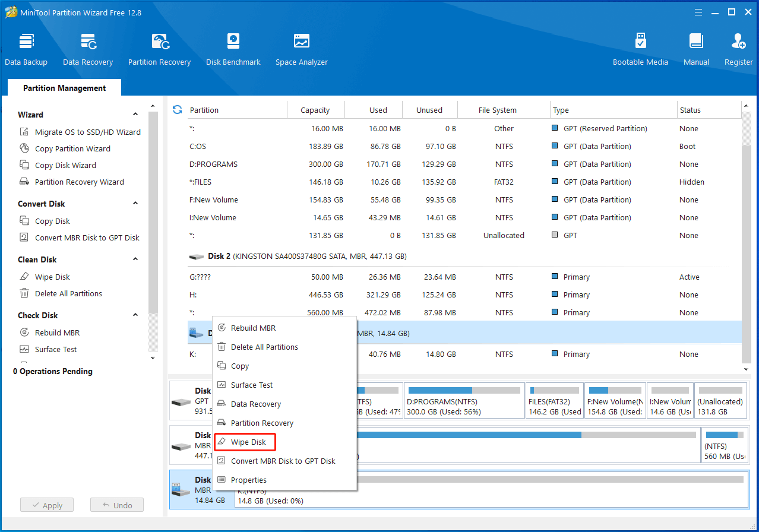This screenshot has width=759, height=532.
Task: Select the G:???? partition row
Action: pyautogui.click(x=464, y=277)
